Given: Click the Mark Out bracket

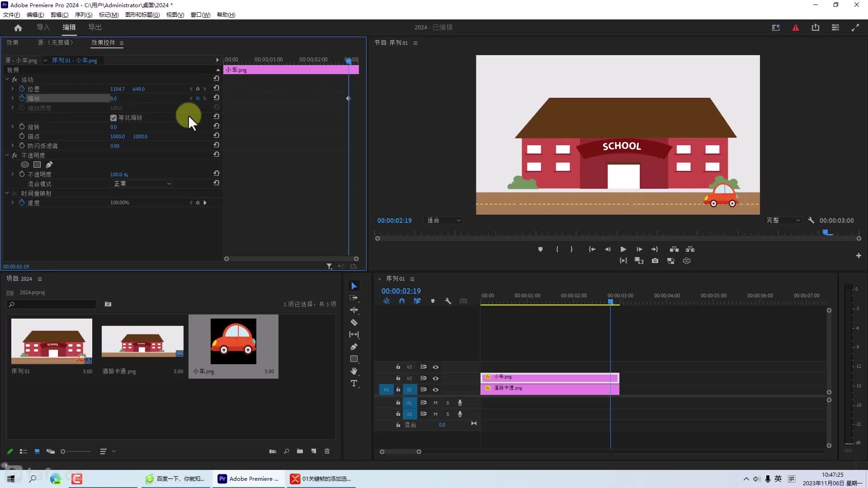Looking at the screenshot, I should (x=571, y=249).
